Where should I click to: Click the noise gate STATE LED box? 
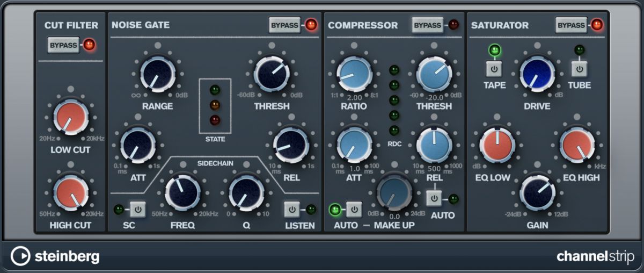pos(215,105)
